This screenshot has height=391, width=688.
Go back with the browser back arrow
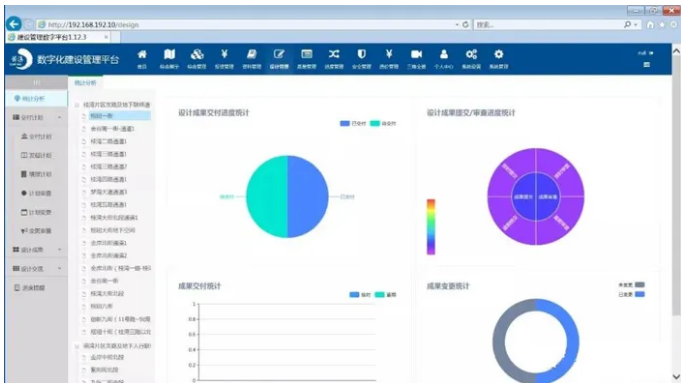14,24
